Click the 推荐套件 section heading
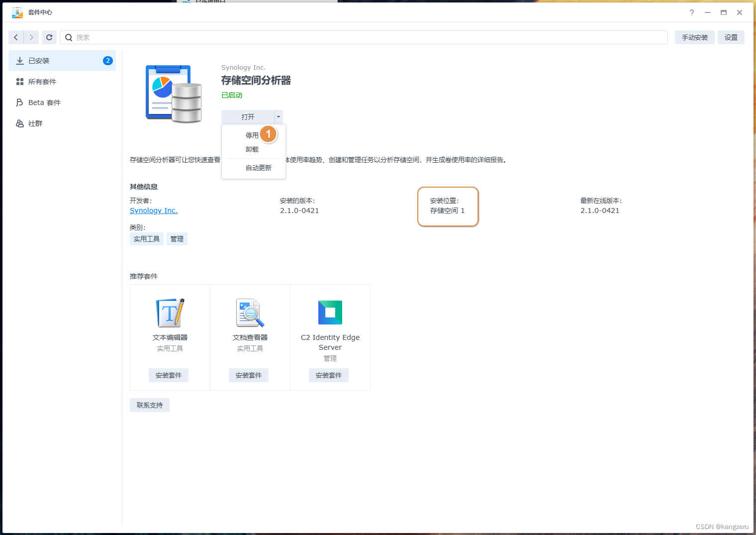Screen dimensions: 756x535 point(144,276)
